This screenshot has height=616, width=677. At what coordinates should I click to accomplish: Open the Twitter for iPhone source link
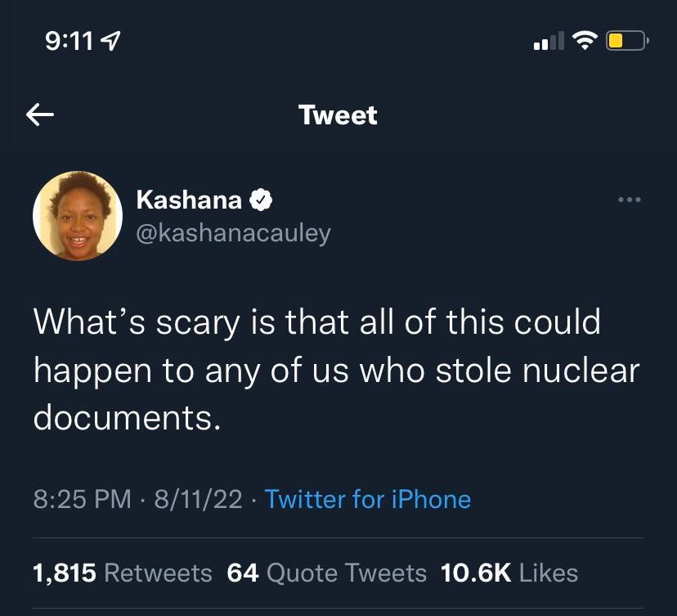click(x=368, y=499)
